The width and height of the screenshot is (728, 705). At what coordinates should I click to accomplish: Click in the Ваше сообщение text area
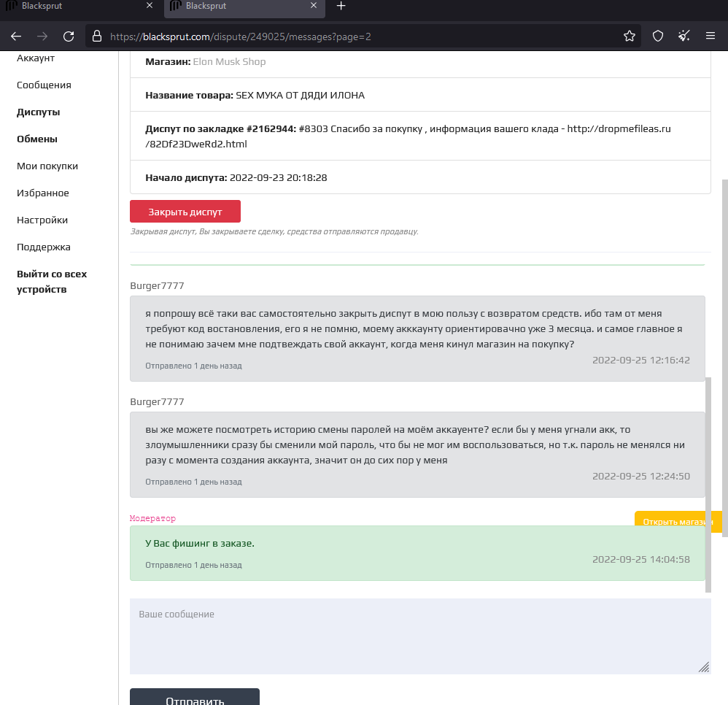click(x=420, y=636)
